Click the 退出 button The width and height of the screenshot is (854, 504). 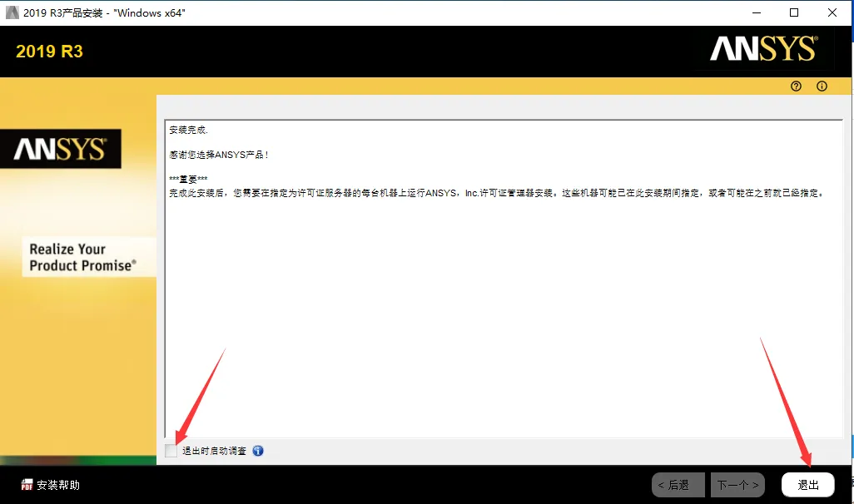coord(807,485)
